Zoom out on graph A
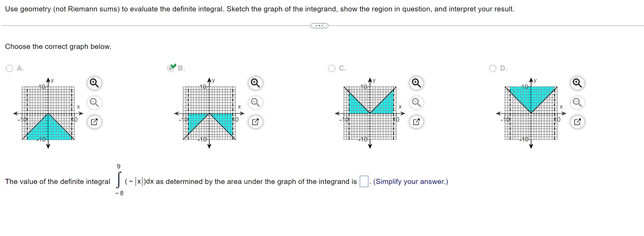Viewport: 644px width, 236px height. click(94, 102)
